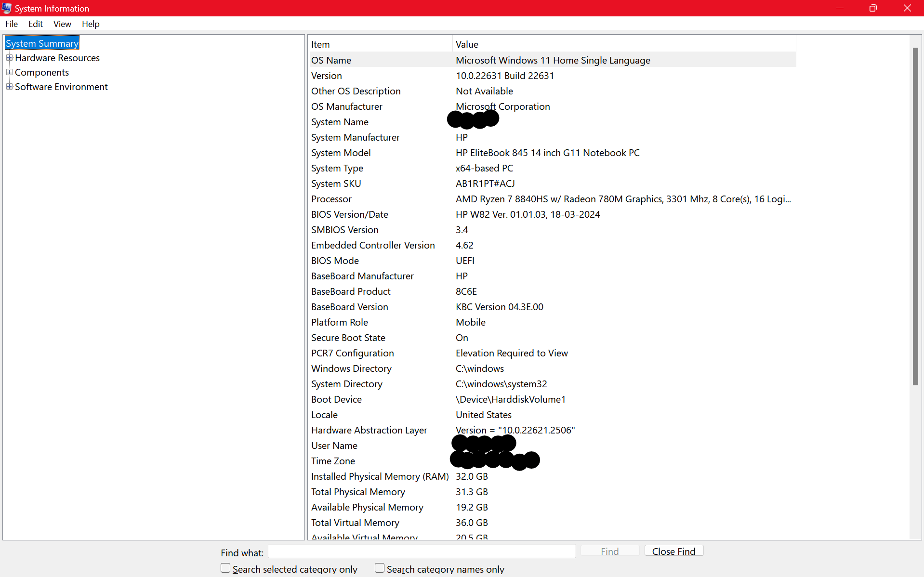
Task: Select the BIOS Version/Date row
Action: point(552,214)
